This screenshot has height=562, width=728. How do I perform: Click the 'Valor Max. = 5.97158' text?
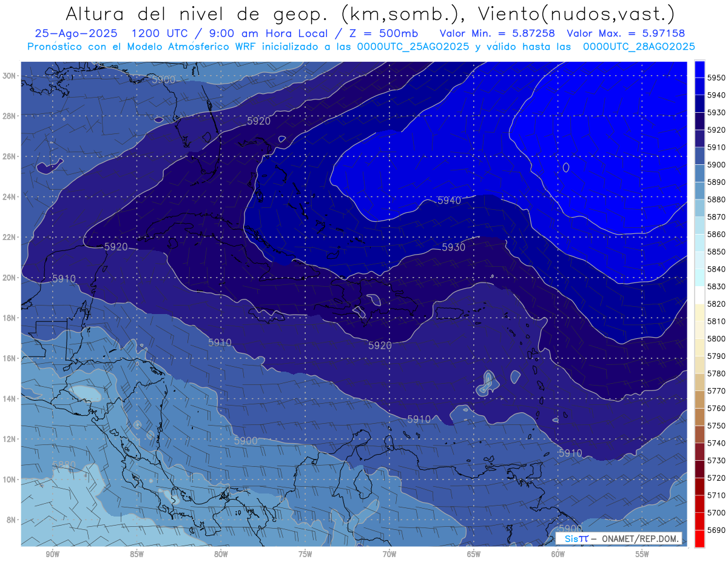click(626, 33)
